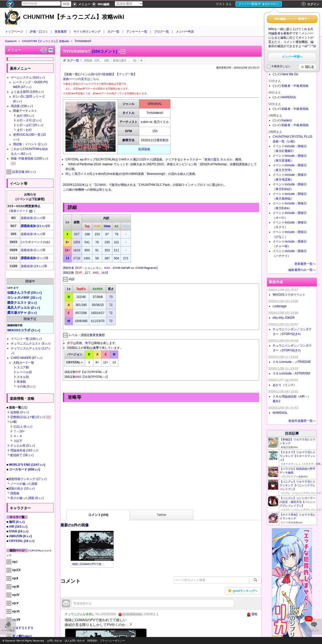The width and height of the screenshot is (322, 644).
Task: Open the 更新履歴一覧へ link
Action: tap(305, 264)
